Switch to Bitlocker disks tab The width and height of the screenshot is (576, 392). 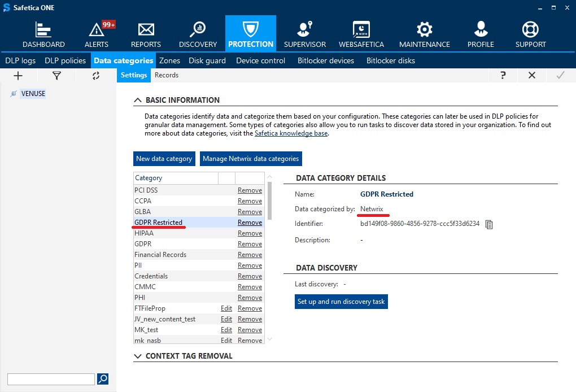pyautogui.click(x=390, y=60)
